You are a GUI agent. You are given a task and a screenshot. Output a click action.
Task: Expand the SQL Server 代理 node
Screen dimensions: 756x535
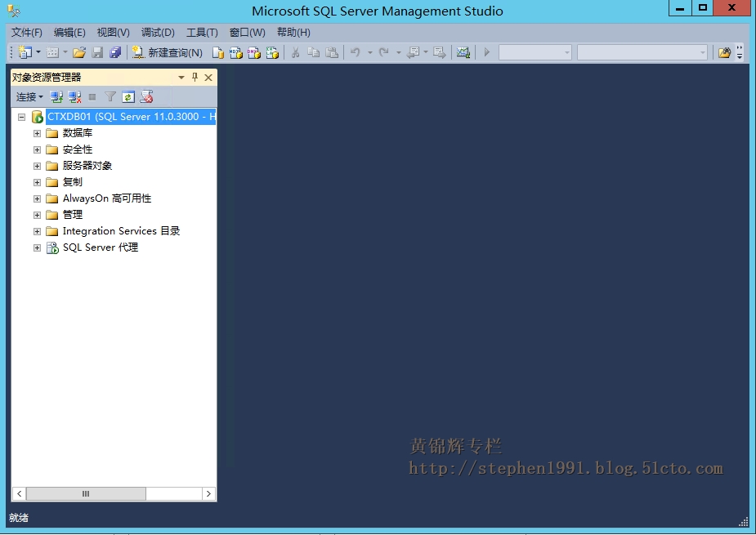point(37,247)
